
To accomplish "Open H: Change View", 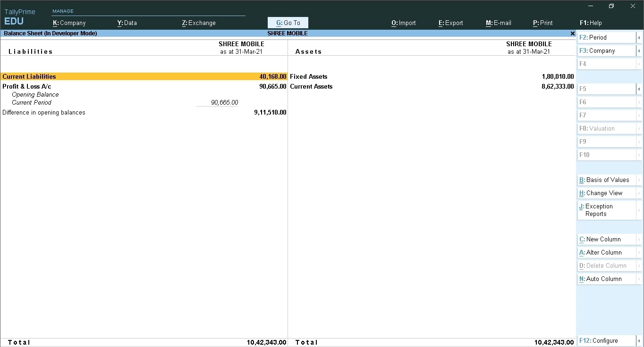I will pos(607,193).
